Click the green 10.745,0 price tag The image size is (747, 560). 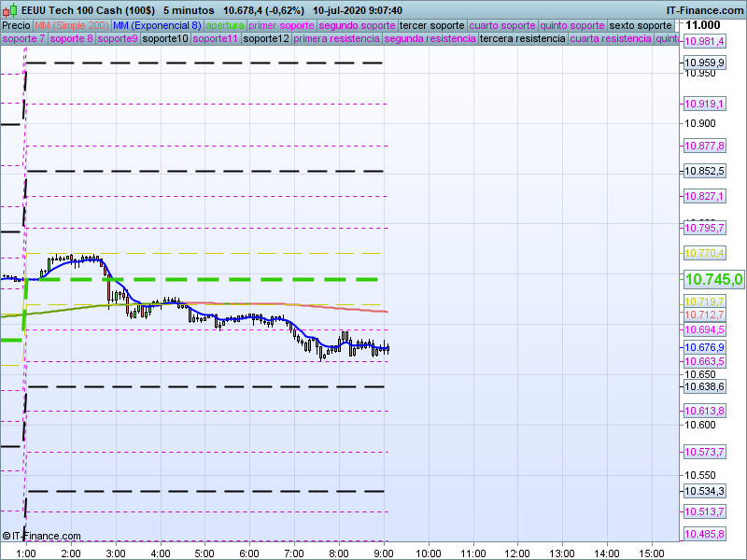713,279
